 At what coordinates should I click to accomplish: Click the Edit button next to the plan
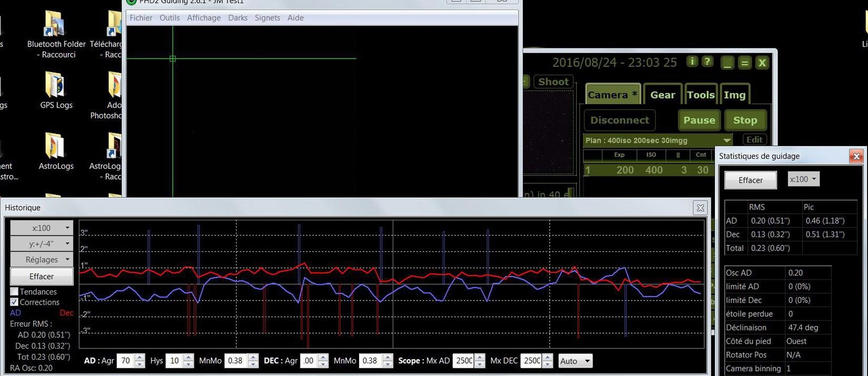click(x=754, y=139)
